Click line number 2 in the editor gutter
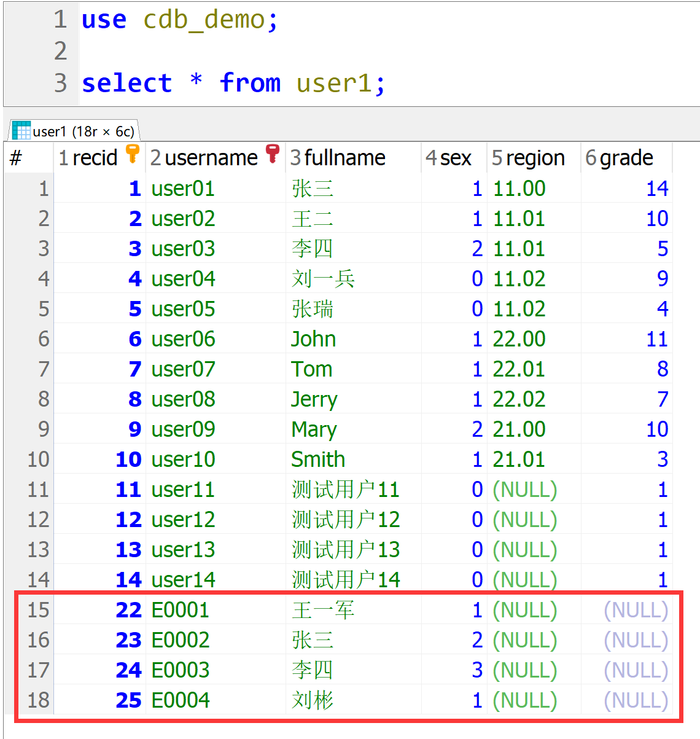 [x=60, y=51]
